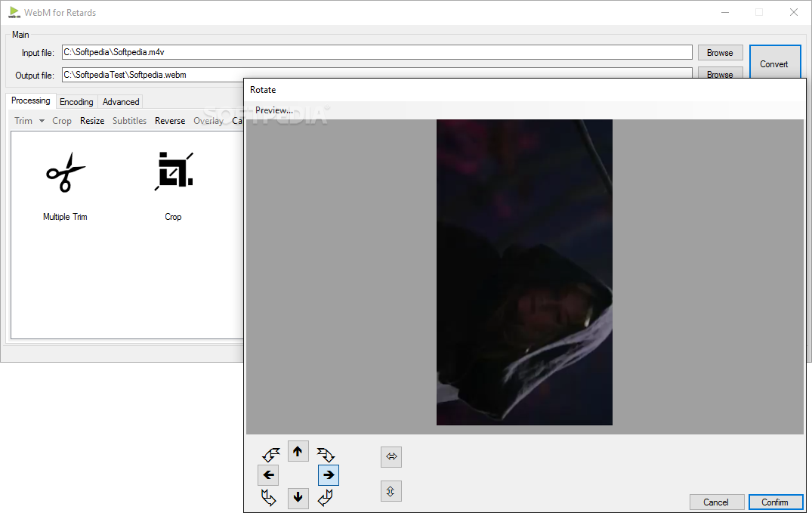Cancel the Rotate dialog
This screenshot has height=513, width=812.
[x=716, y=502]
